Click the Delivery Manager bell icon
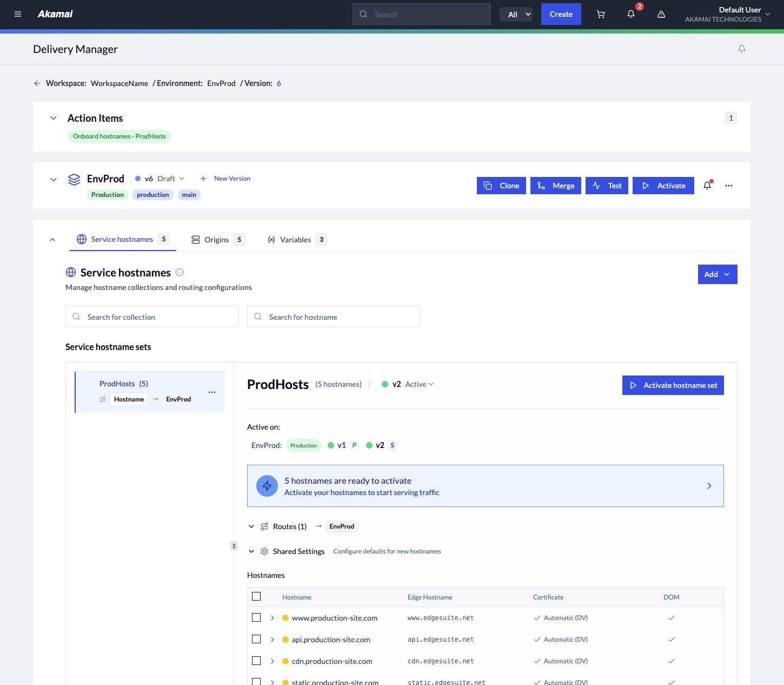784x685 pixels. click(742, 49)
